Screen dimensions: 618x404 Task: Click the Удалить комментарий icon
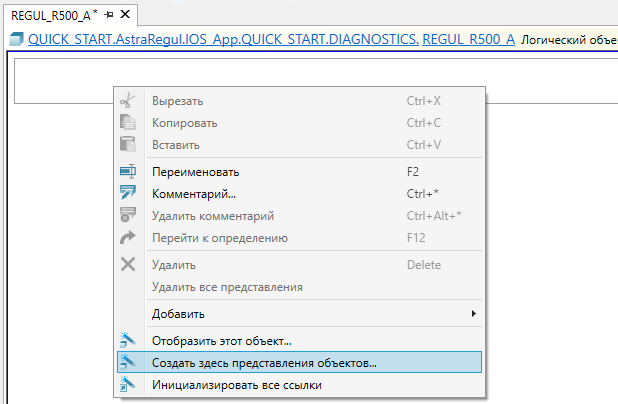click(127, 216)
